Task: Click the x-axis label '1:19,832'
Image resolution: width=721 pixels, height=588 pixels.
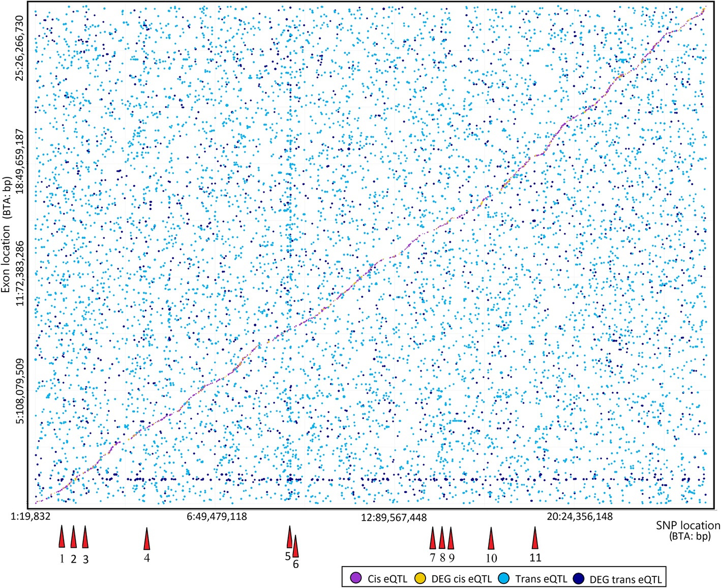Action: click(x=31, y=516)
